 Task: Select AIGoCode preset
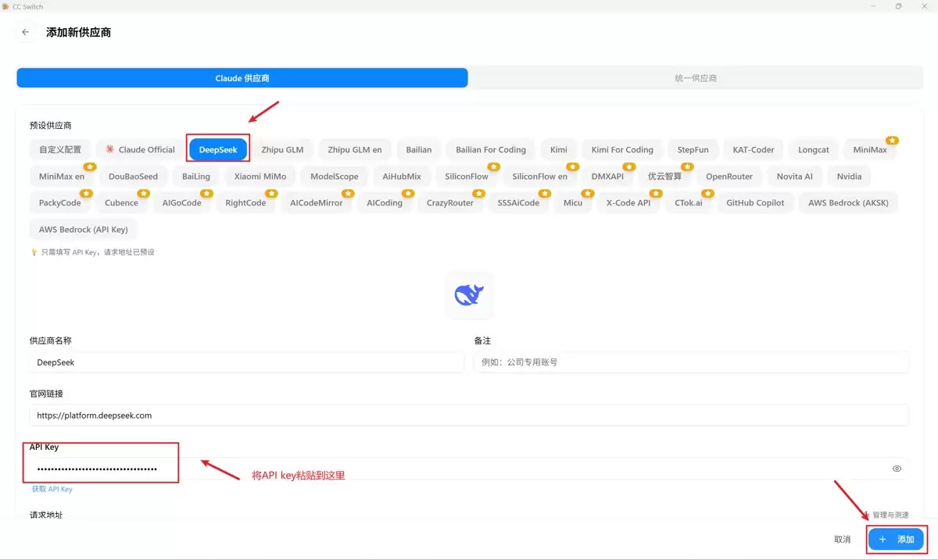click(x=182, y=203)
